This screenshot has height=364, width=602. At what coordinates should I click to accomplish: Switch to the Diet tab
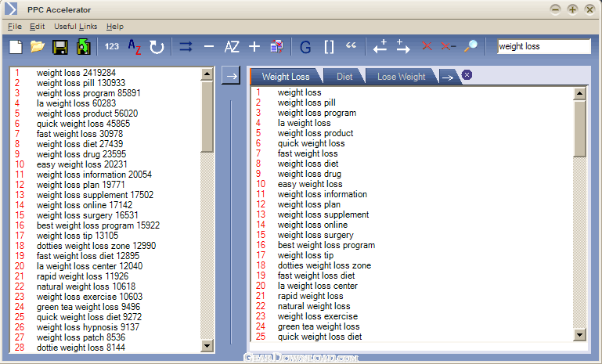(x=344, y=77)
